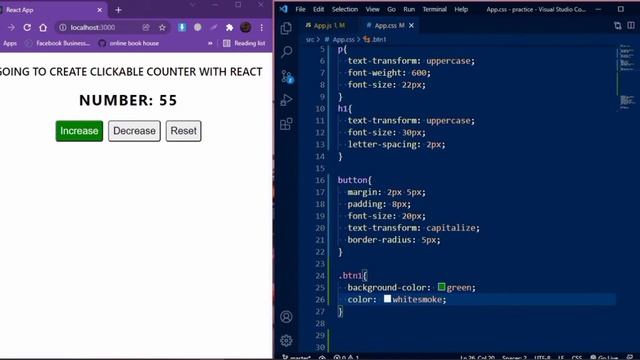The height and width of the screenshot is (360, 640).
Task: Click the code minimap in VS Code
Action: 627,78
